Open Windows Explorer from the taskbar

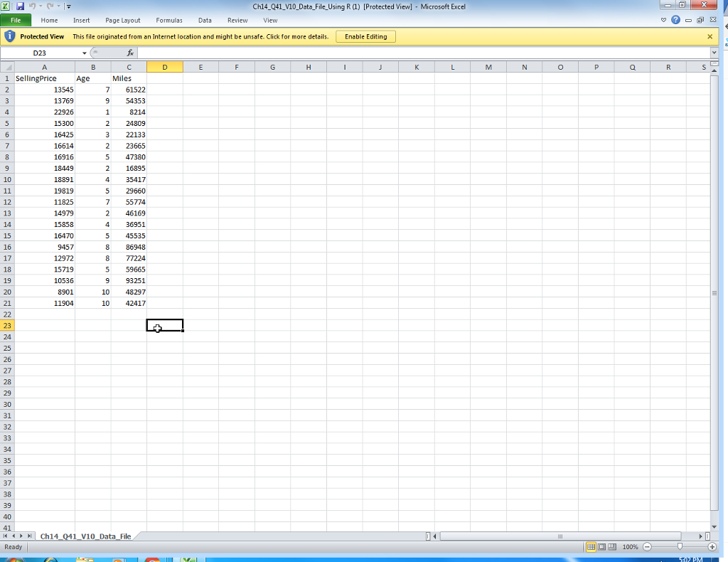[84, 558]
